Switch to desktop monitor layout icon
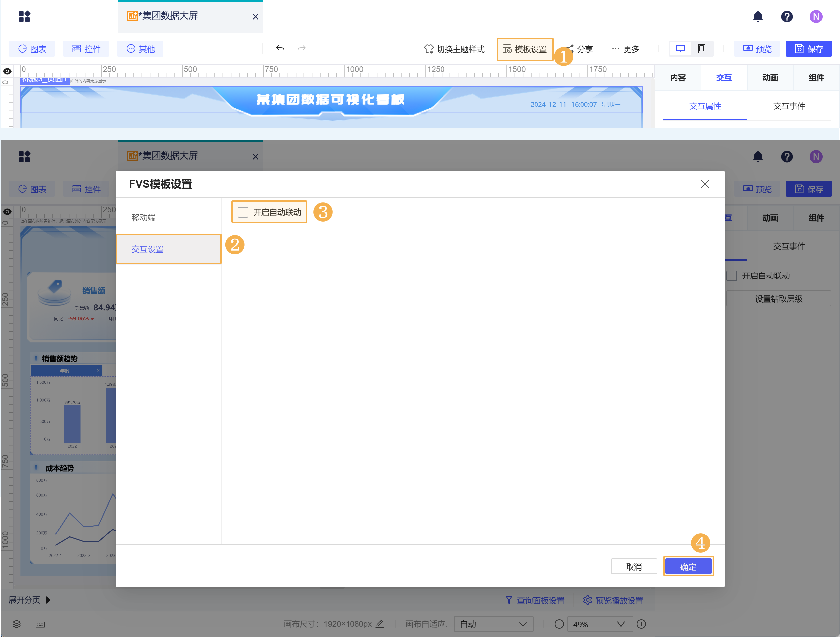 click(x=680, y=49)
